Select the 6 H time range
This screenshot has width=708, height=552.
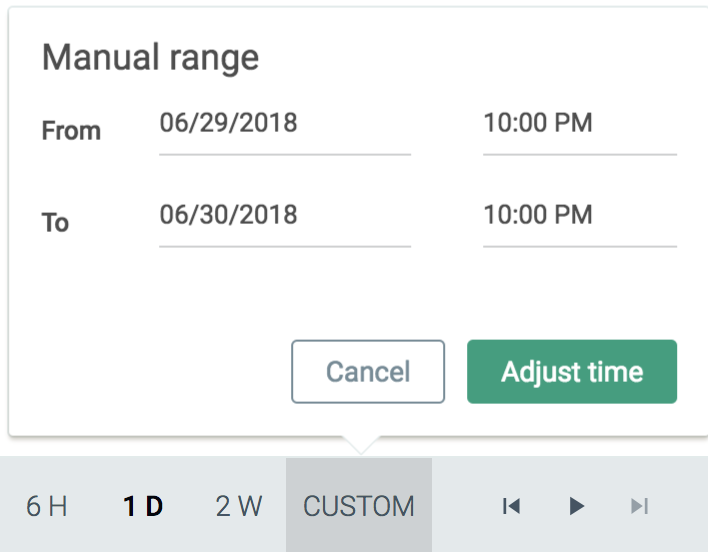click(47, 506)
